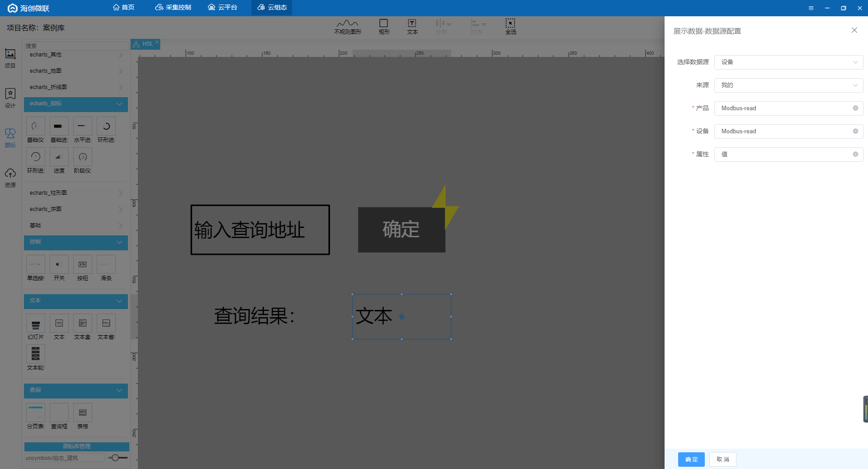The image size is (868, 469).
Task: Expand the echarts_柱形图 category
Action: (x=76, y=193)
